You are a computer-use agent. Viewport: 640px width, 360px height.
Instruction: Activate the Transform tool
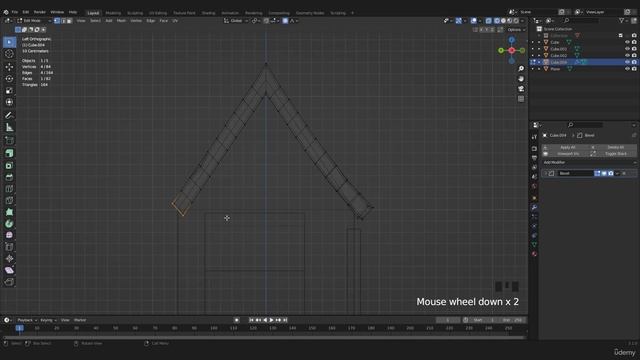(x=9, y=102)
